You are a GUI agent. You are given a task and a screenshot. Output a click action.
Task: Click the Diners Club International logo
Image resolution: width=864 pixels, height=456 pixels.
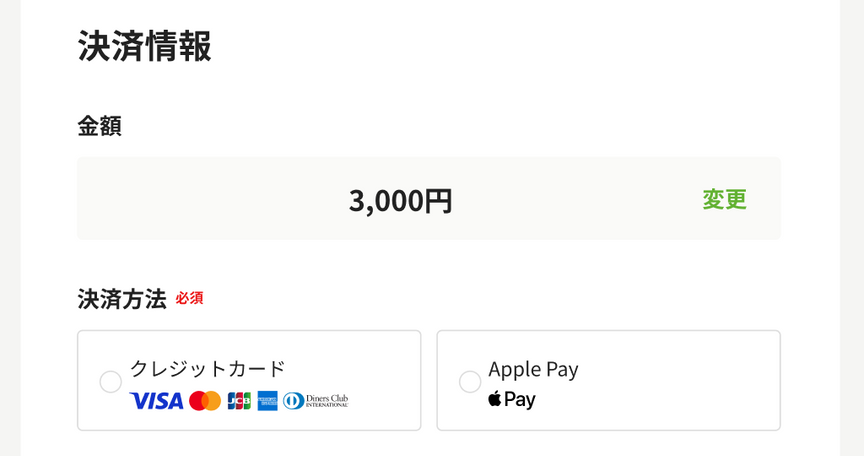316,401
